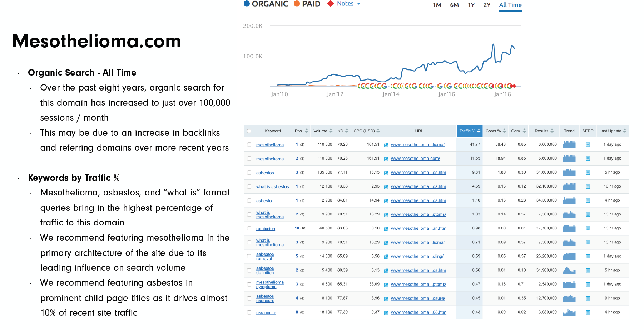
Task: Open the uss nimitz keyword link
Action: click(x=266, y=313)
